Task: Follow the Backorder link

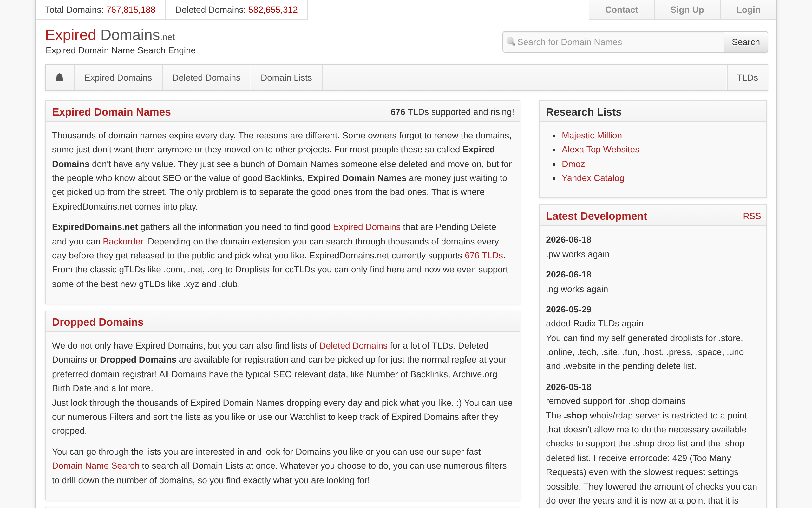Action: click(123, 242)
